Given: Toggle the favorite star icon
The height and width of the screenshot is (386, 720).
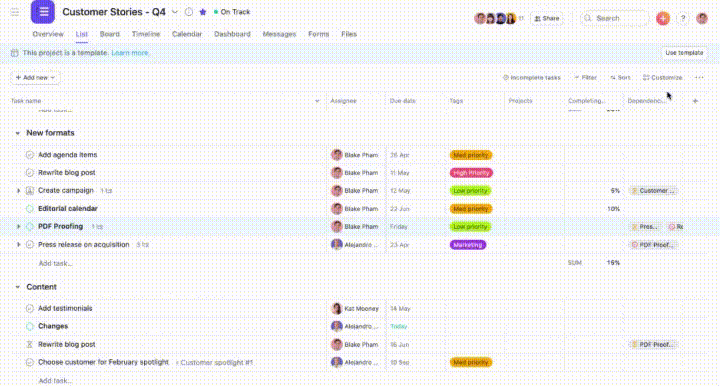Looking at the screenshot, I should point(202,12).
